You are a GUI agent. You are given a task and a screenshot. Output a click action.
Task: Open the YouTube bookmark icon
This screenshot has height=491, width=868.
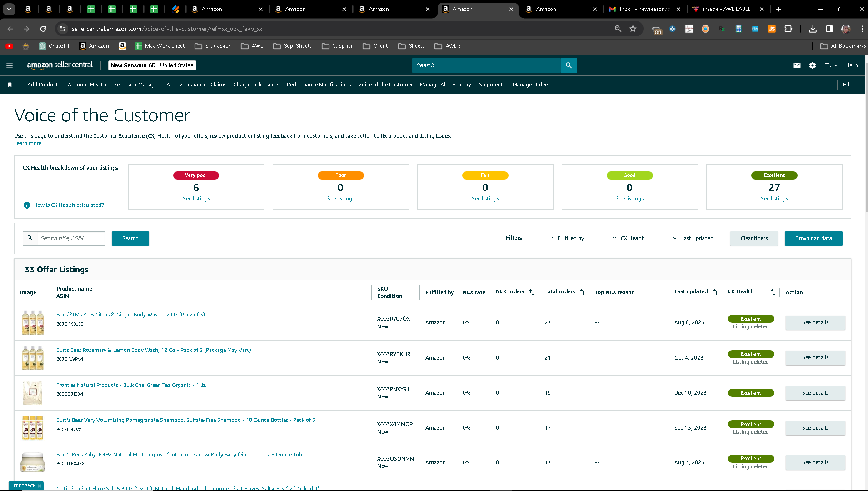click(x=9, y=46)
